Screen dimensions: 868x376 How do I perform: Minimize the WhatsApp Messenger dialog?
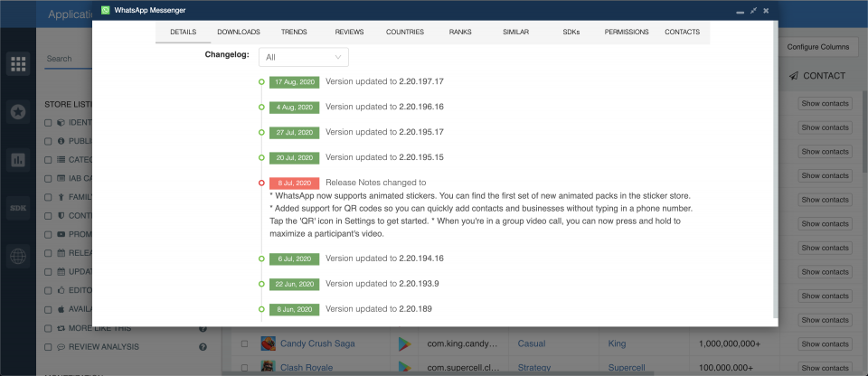[x=741, y=11]
